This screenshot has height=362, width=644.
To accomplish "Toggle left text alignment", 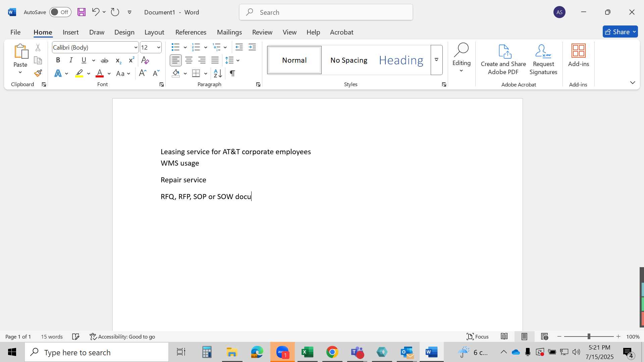I will click(x=176, y=60).
